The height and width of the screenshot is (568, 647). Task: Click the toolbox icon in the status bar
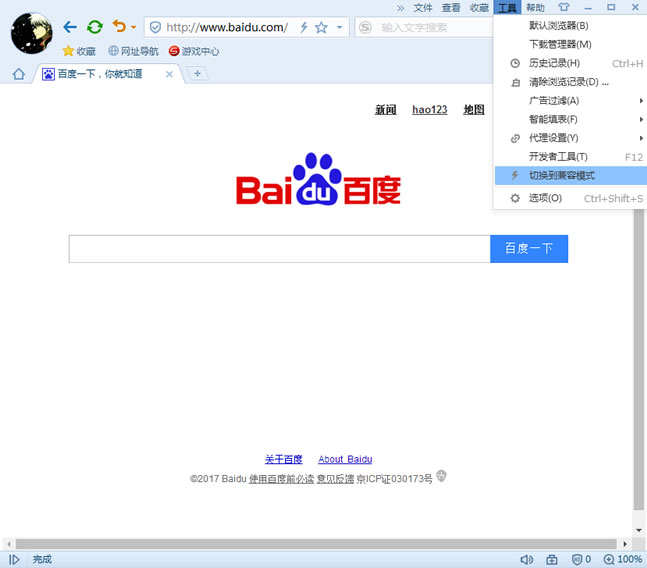coord(552,559)
